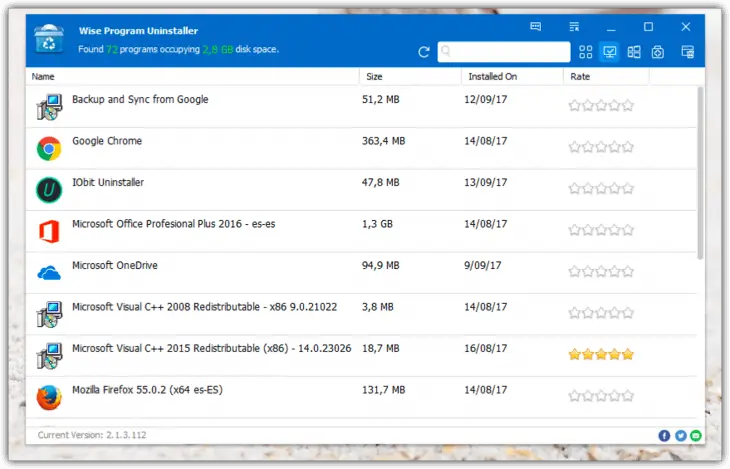Click the Facebook icon in status bar
Image resolution: width=730 pixels, height=469 pixels.
(664, 436)
